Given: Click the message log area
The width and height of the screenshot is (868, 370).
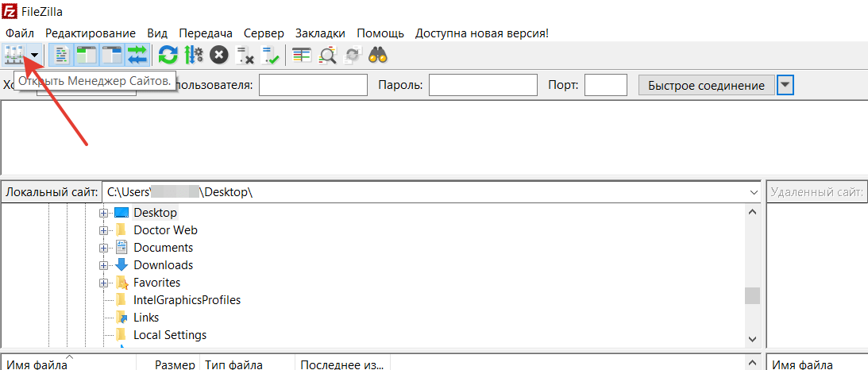Looking at the screenshot, I should (434, 137).
